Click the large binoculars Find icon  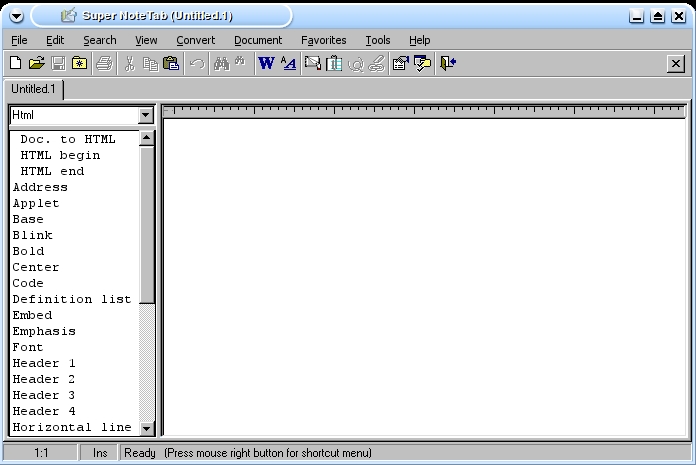point(221,63)
